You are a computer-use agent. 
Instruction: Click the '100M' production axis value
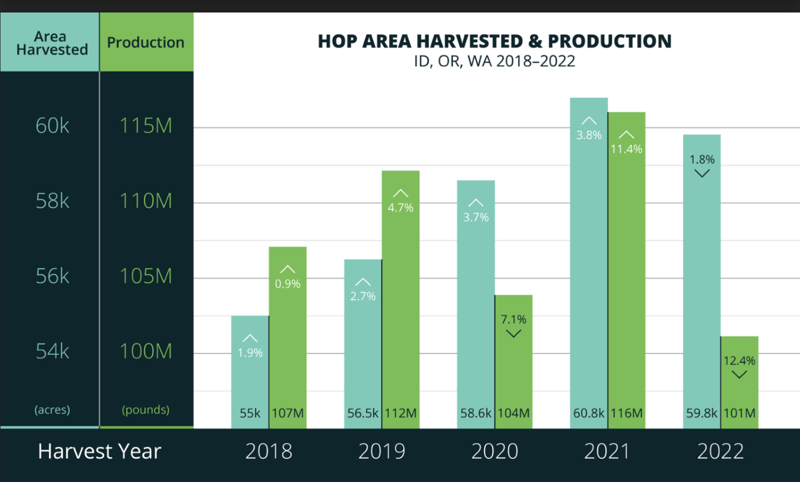coord(146,351)
